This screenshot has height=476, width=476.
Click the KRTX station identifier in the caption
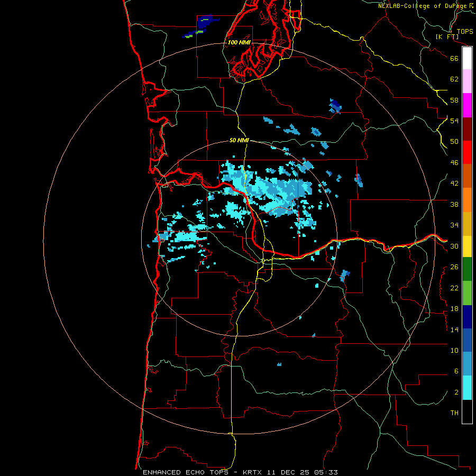pyautogui.click(x=253, y=472)
